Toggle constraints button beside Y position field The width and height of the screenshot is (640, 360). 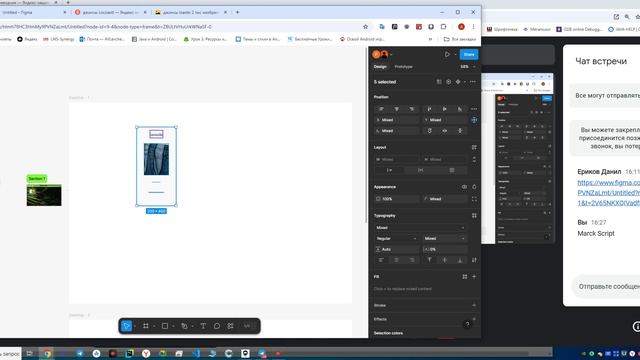coord(474,120)
